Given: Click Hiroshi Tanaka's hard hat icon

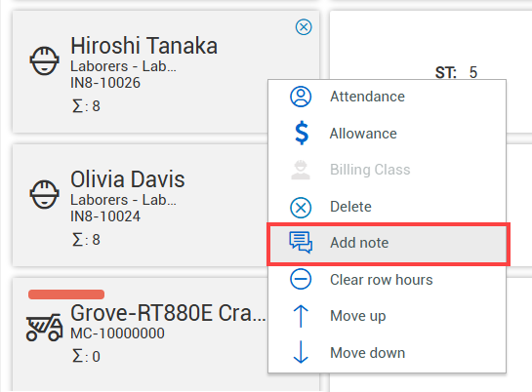Looking at the screenshot, I should coord(45,60).
